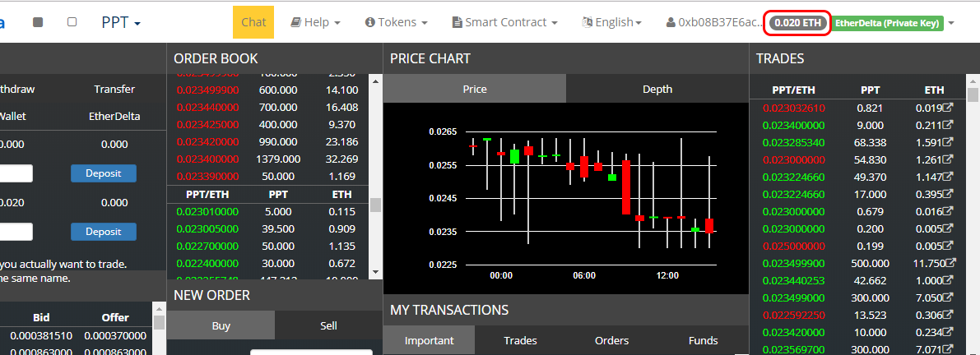Viewport: 980px width, 355px height.
Task: Open external link for 13.523 PPT trade
Action: pos(948,315)
